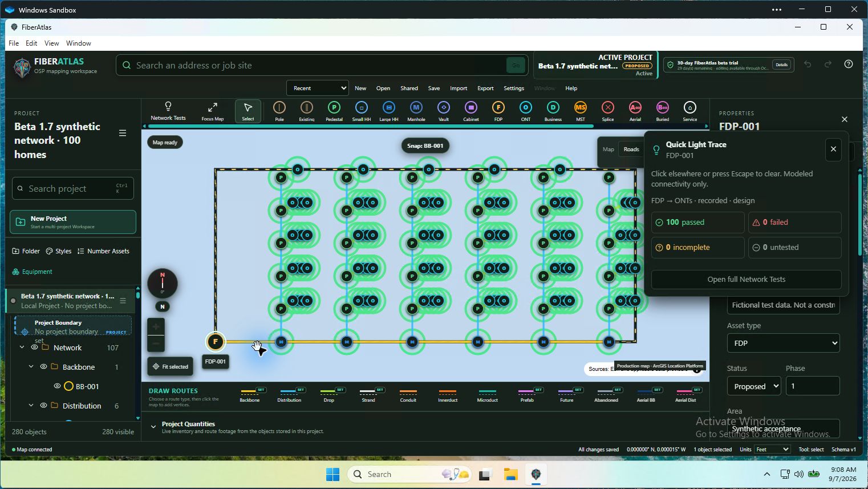Select the ONT asset tool
Viewport: 868px width, 489px height.
tap(526, 111)
